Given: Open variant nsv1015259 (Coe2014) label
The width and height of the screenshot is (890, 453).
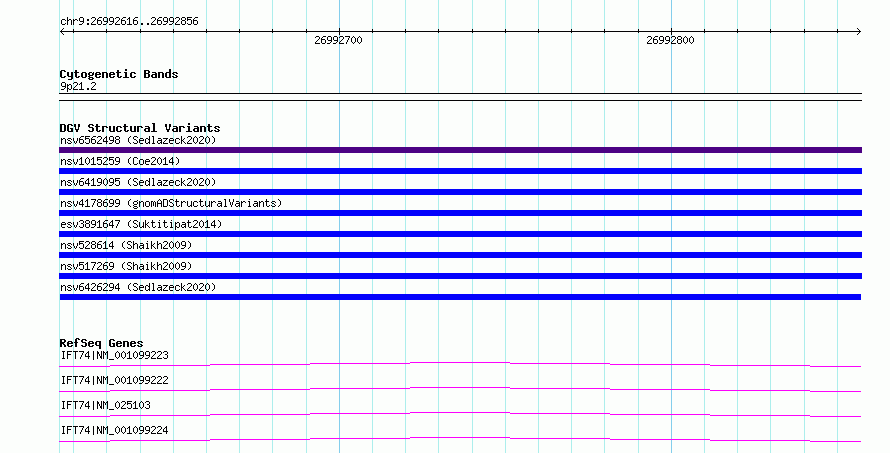Looking at the screenshot, I should [120, 161].
